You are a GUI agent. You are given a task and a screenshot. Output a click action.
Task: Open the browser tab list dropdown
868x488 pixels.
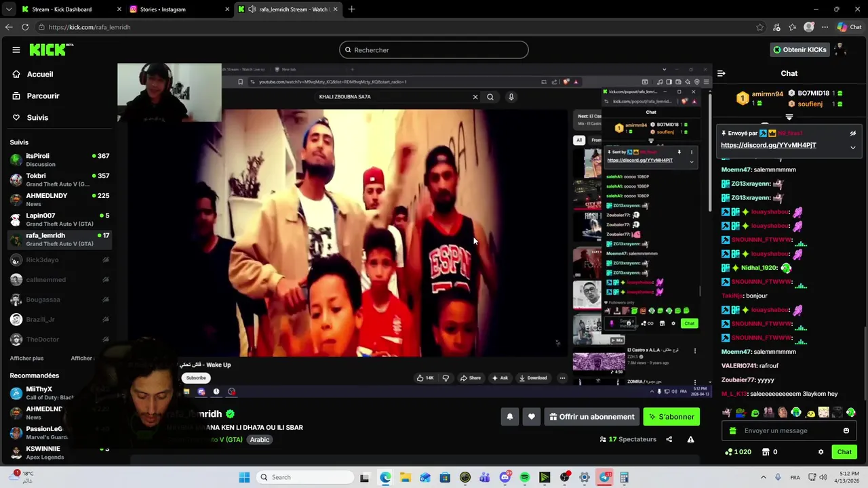(8, 9)
